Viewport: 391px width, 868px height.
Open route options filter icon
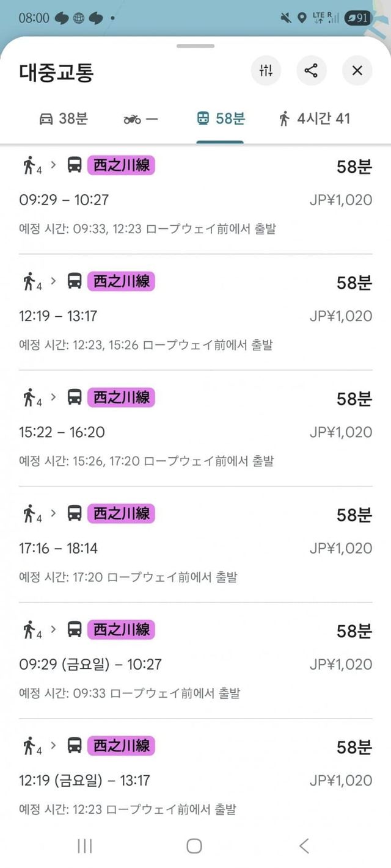click(x=266, y=71)
